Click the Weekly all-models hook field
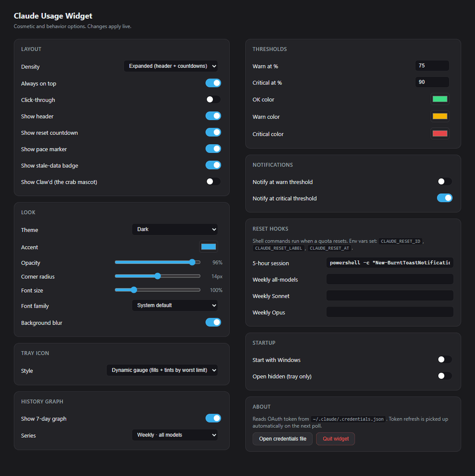Screen dimensions: 475x476 coord(390,279)
